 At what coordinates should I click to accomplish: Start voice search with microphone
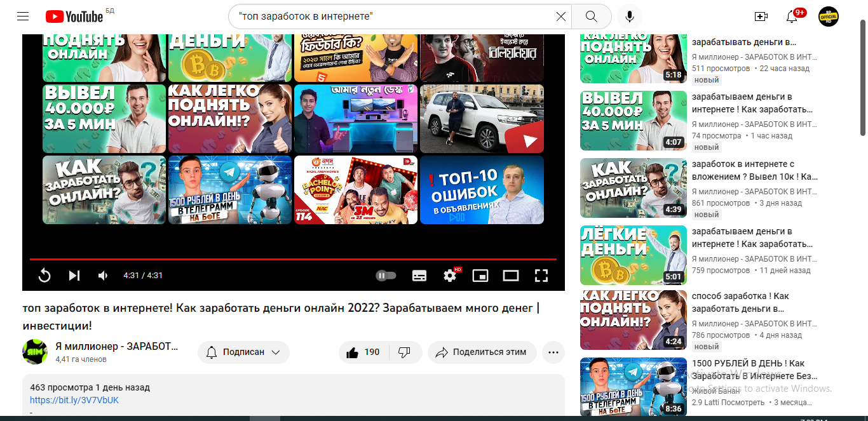[x=630, y=17]
